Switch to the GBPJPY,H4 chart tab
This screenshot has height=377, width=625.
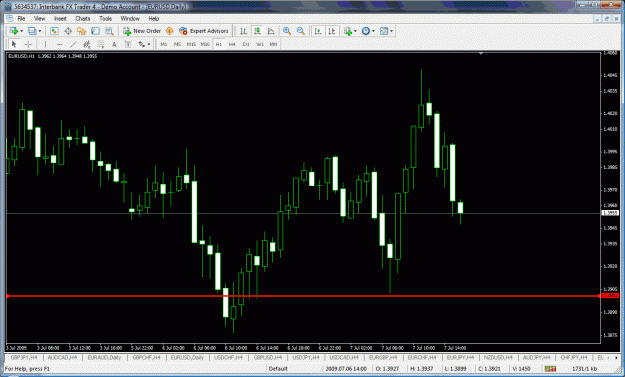[24, 357]
